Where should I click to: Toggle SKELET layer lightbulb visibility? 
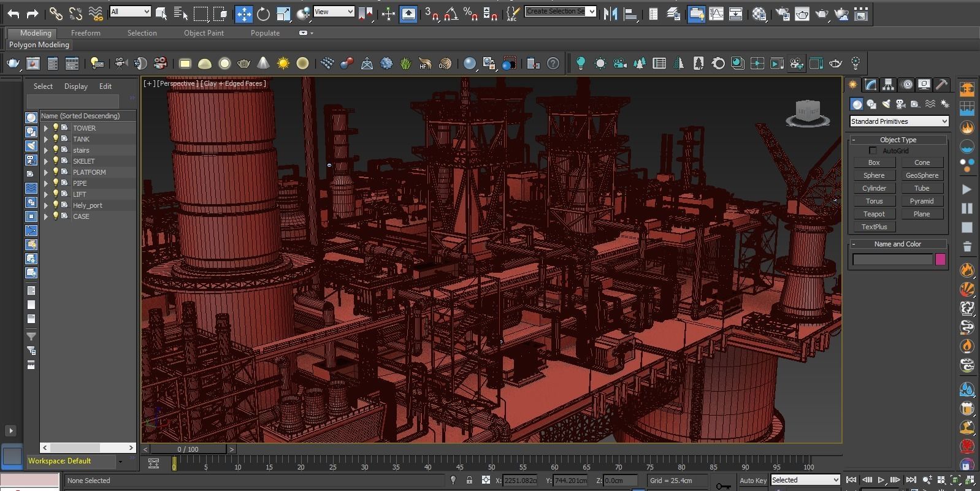click(x=55, y=161)
